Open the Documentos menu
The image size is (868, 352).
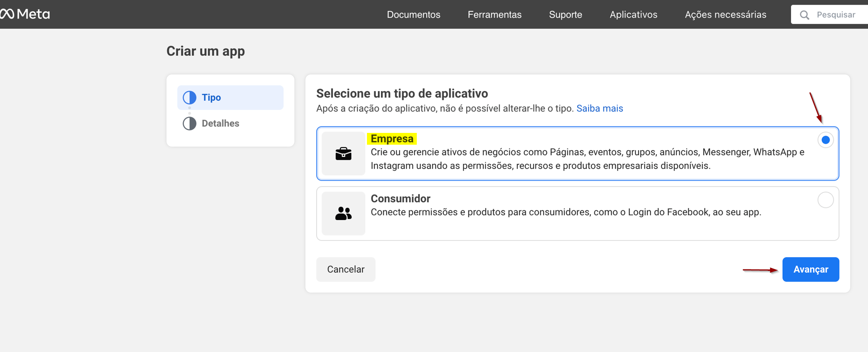coord(413,15)
